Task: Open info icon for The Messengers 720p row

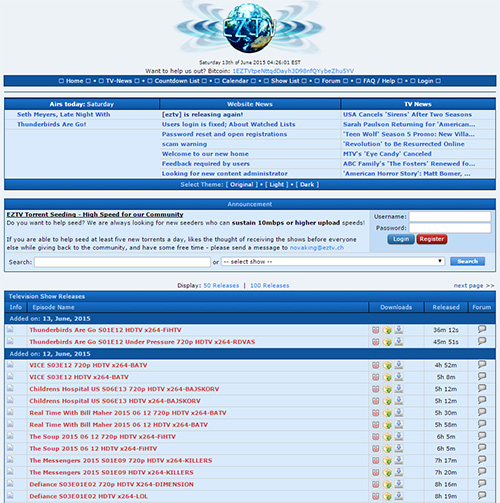Action: (10, 460)
